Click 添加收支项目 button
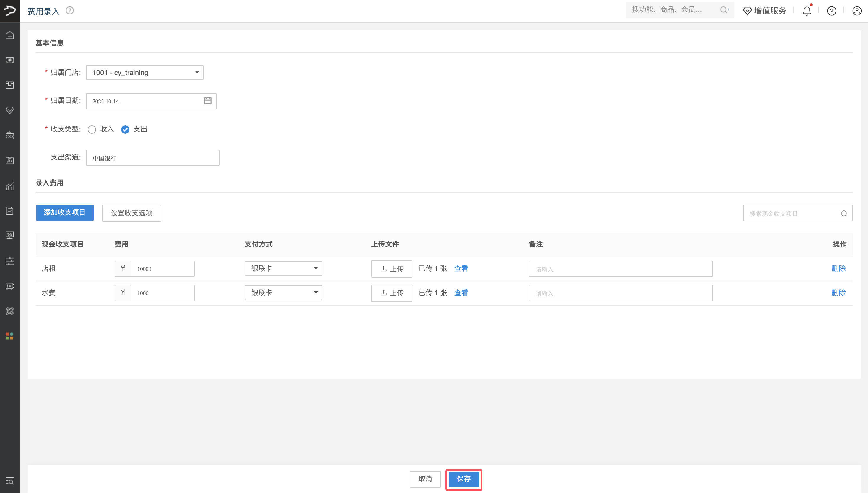This screenshot has height=493, width=868. (x=64, y=213)
